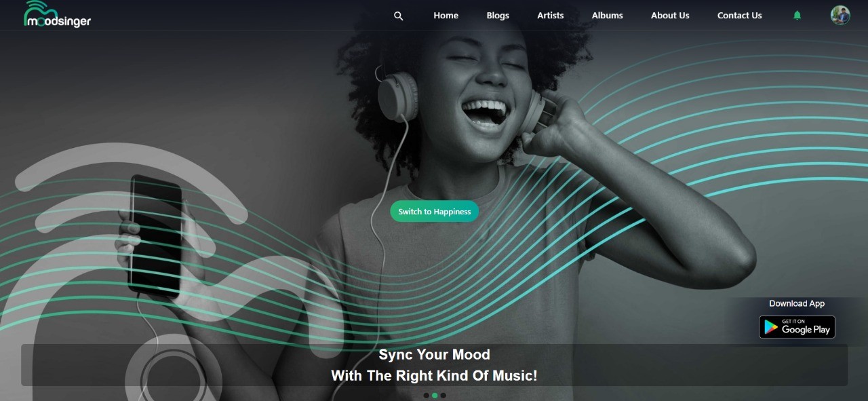Navigate to Albums in the navbar
This screenshot has height=401, width=868.
tap(608, 16)
